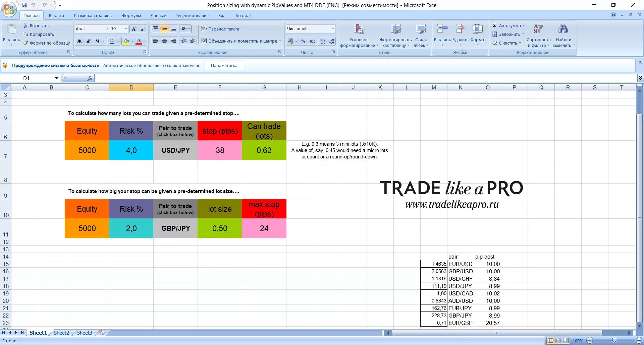Expand the Очистить (Clear) dropdown
Screen dimensions: 644x345
pyautogui.click(x=520, y=43)
